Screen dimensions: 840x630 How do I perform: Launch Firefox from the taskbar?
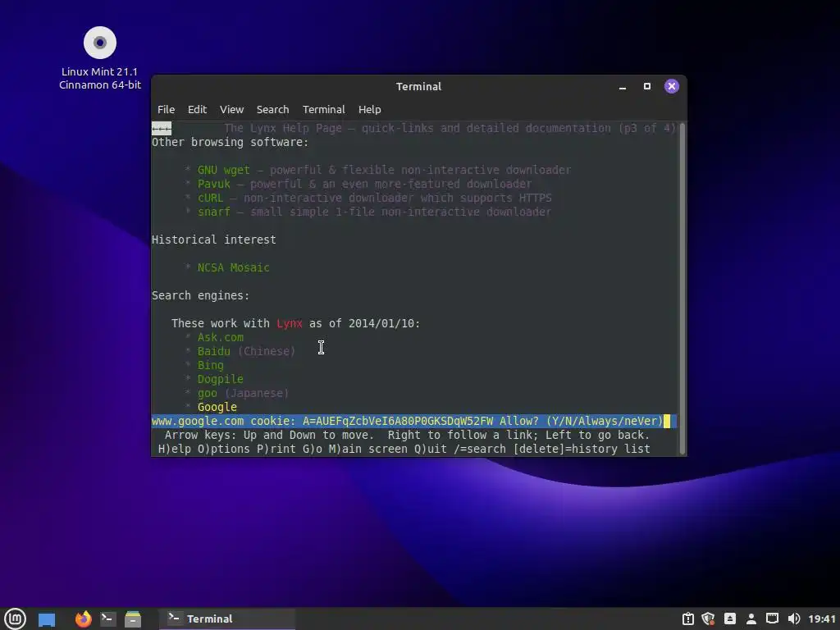(x=83, y=619)
